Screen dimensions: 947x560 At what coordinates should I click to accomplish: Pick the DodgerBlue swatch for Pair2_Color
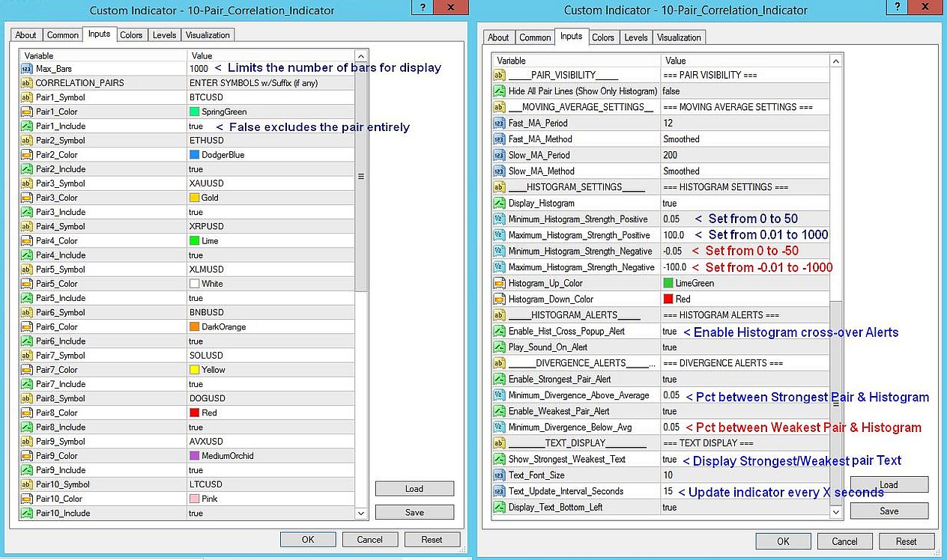(195, 155)
